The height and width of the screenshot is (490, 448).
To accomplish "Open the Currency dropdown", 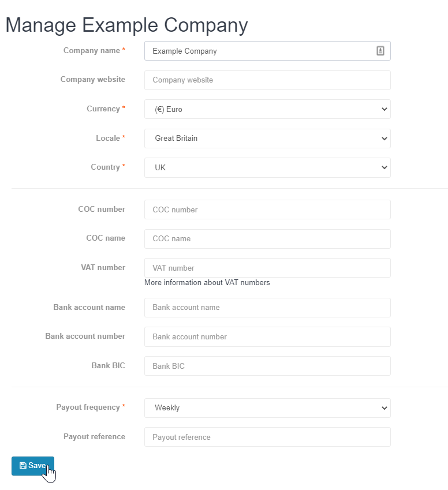I will coord(267,109).
